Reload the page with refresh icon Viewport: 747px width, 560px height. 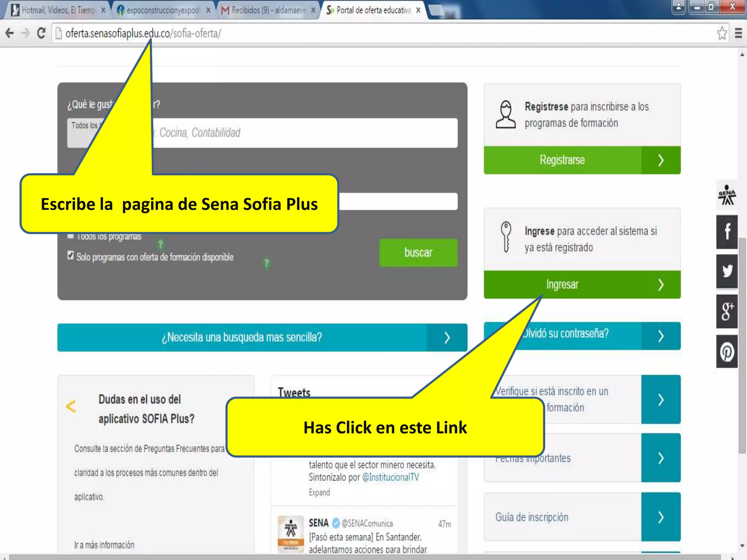coord(41,33)
